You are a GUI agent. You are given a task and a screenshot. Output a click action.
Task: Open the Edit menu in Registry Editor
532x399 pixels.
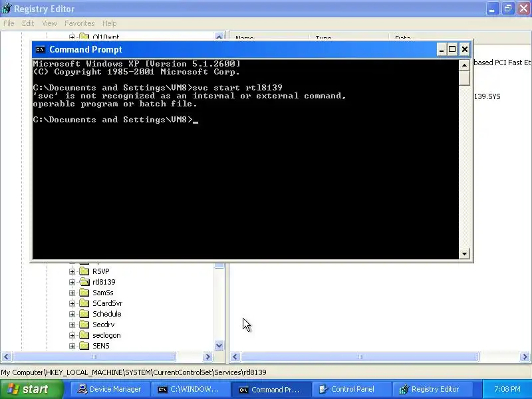coord(28,23)
